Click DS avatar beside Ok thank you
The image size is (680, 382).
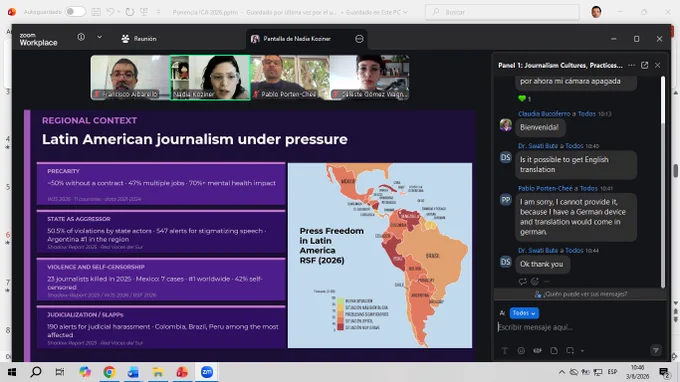[x=506, y=262]
